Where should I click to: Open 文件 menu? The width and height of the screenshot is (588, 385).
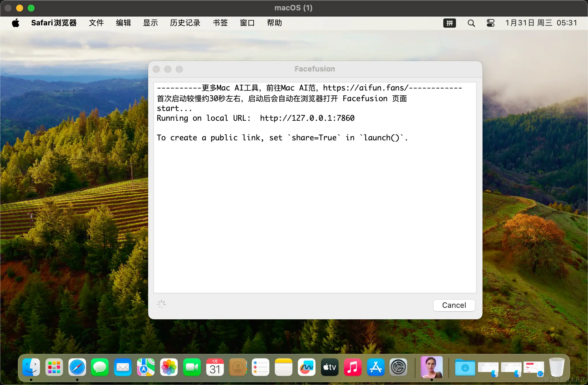pyautogui.click(x=96, y=23)
